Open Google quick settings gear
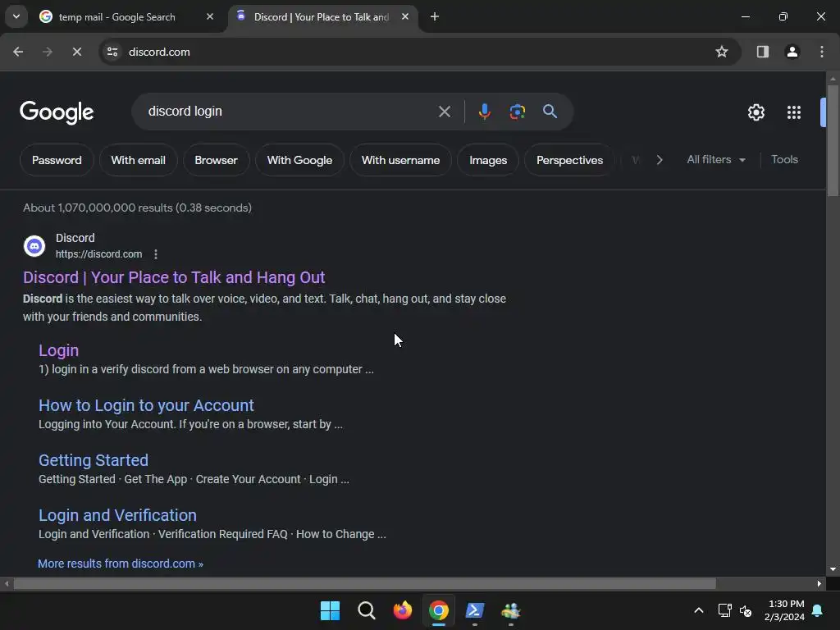840x630 pixels. [756, 112]
